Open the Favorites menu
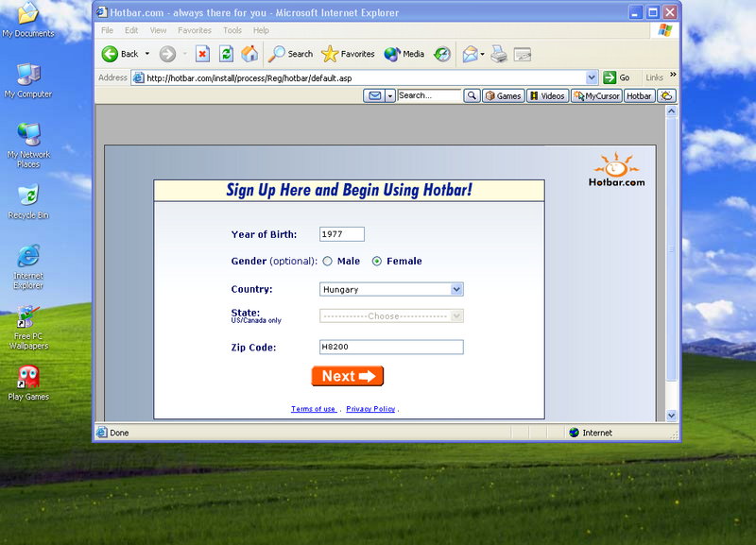Image resolution: width=756 pixels, height=545 pixels. click(195, 30)
